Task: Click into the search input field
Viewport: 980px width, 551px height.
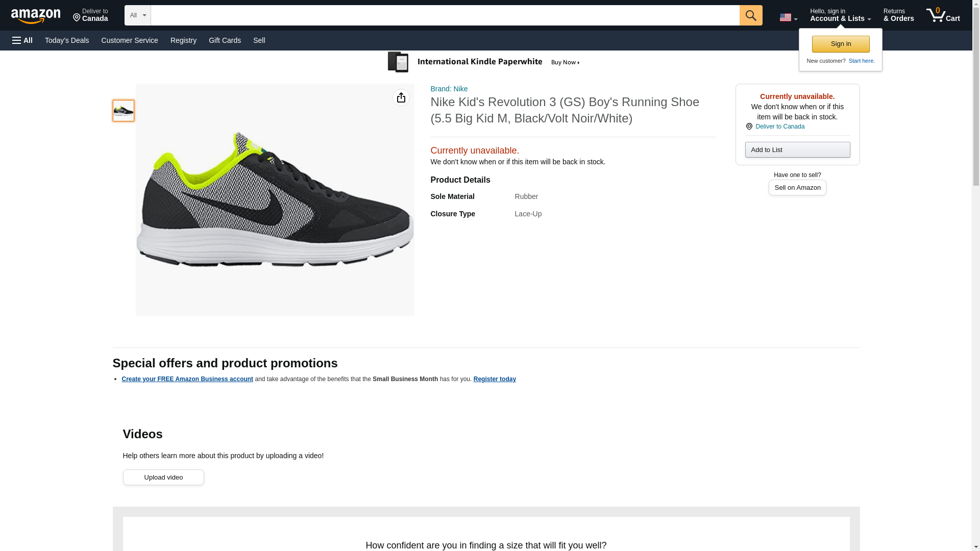Action: click(444, 15)
